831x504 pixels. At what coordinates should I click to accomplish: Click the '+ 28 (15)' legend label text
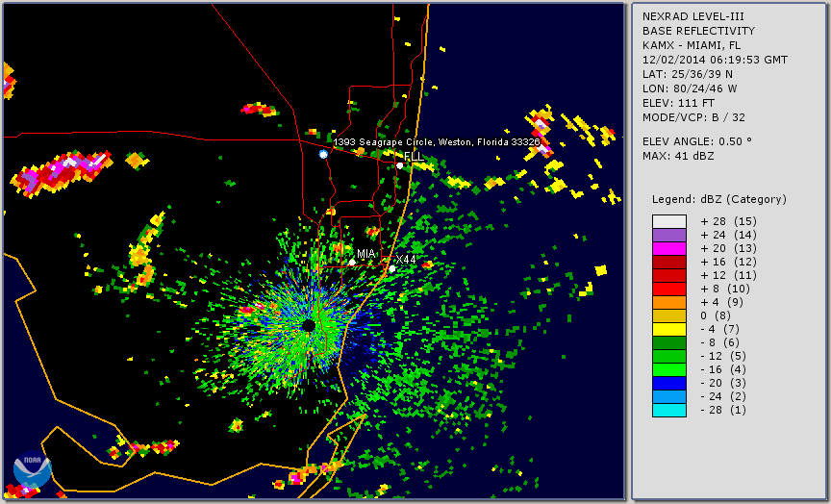728,221
